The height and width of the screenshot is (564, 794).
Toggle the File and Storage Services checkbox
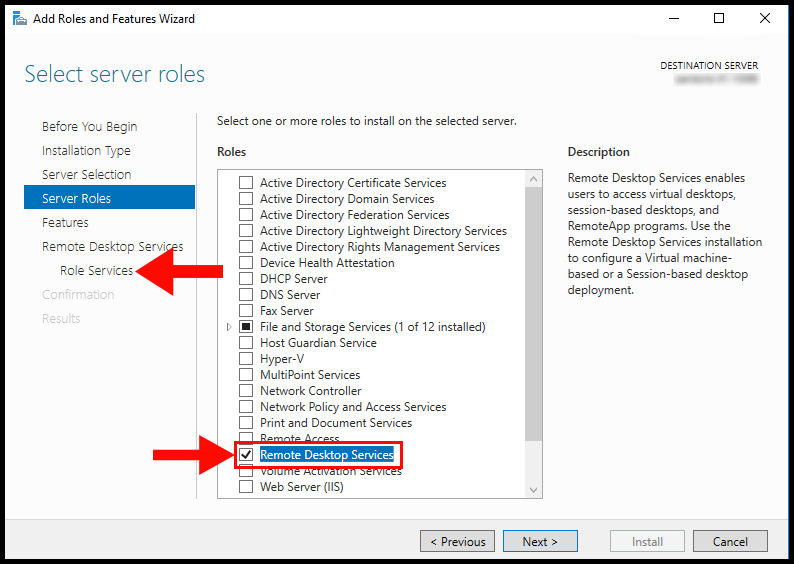(x=246, y=327)
